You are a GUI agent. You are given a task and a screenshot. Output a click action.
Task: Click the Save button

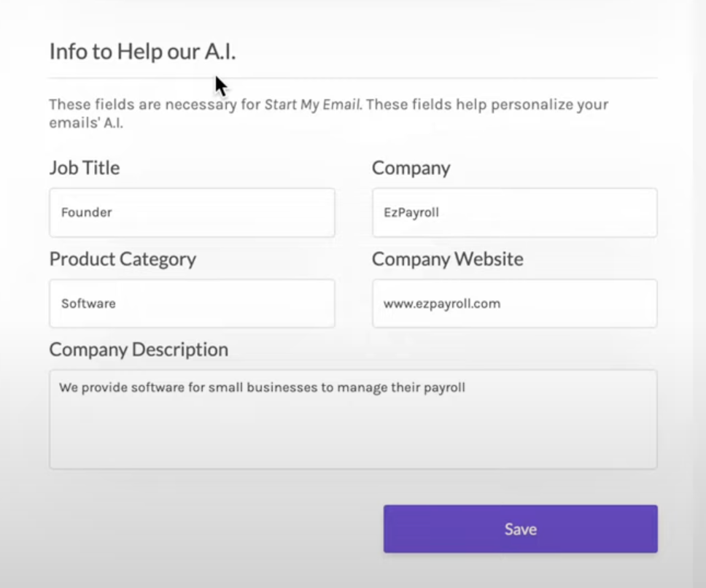tap(519, 529)
